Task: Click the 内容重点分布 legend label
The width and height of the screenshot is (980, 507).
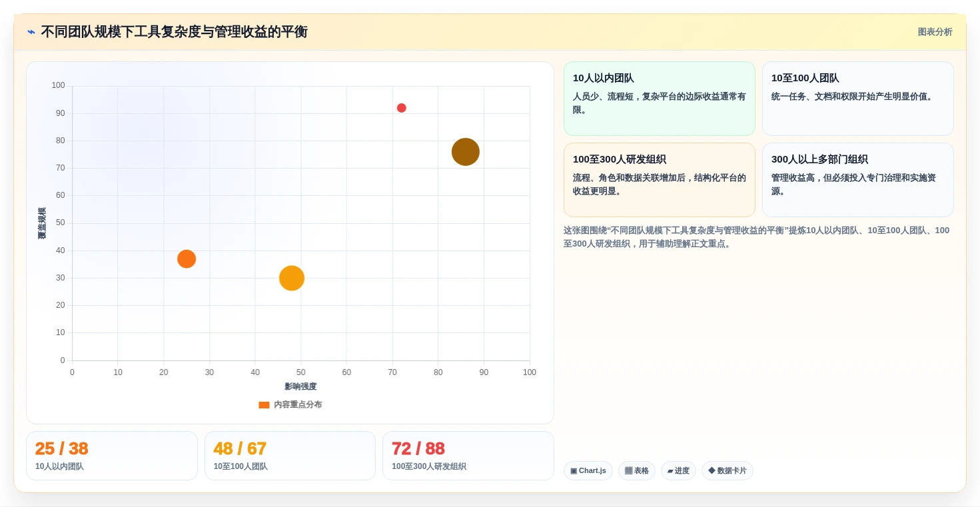Action: (298, 405)
